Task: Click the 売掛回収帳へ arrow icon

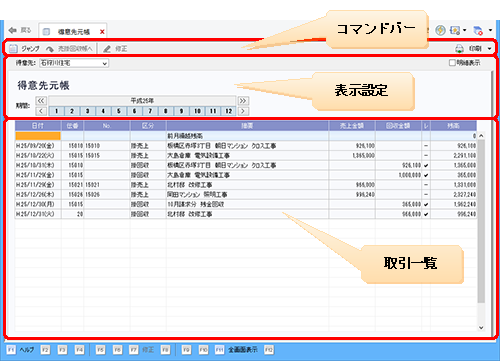Action: tap(50, 49)
